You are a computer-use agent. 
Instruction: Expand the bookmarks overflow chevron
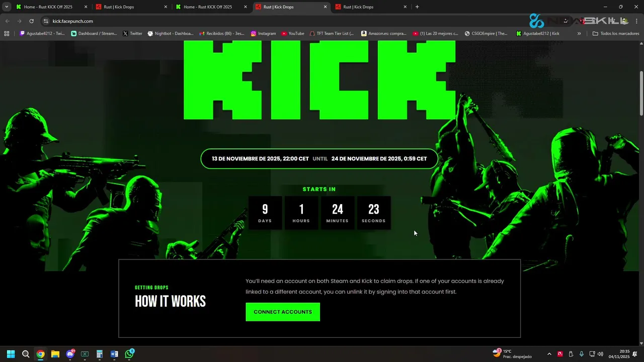[579, 34]
